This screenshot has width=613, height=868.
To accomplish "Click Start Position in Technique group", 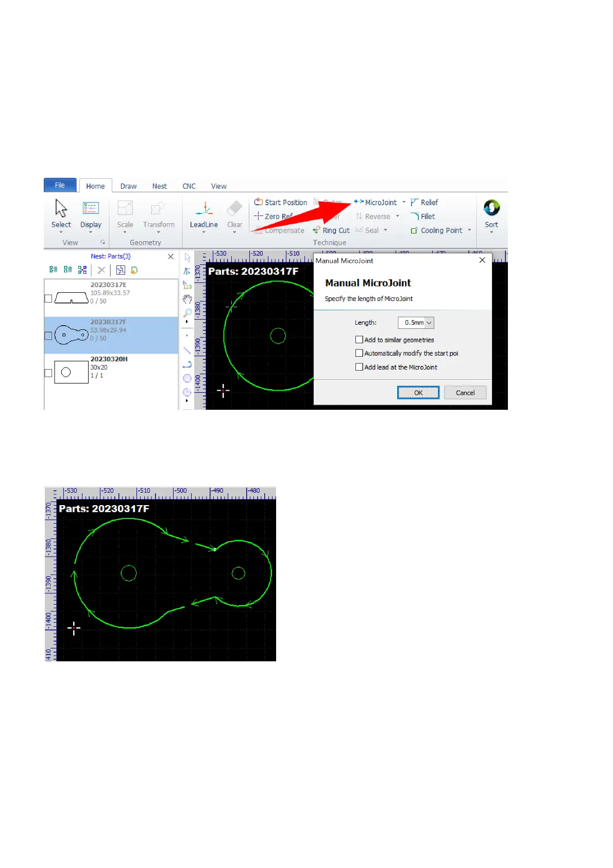I will [281, 203].
